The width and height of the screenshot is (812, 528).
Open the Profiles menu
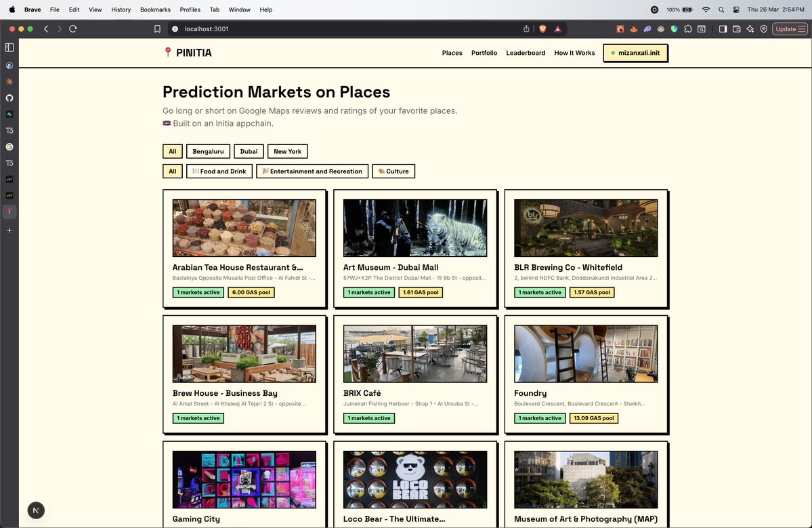[190, 9]
